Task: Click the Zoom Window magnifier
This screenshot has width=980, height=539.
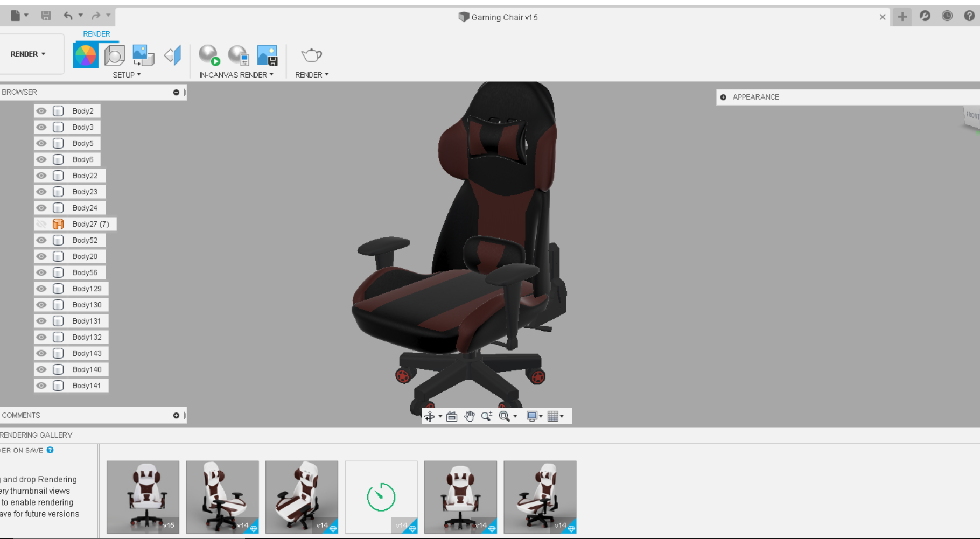Action: 505,416
